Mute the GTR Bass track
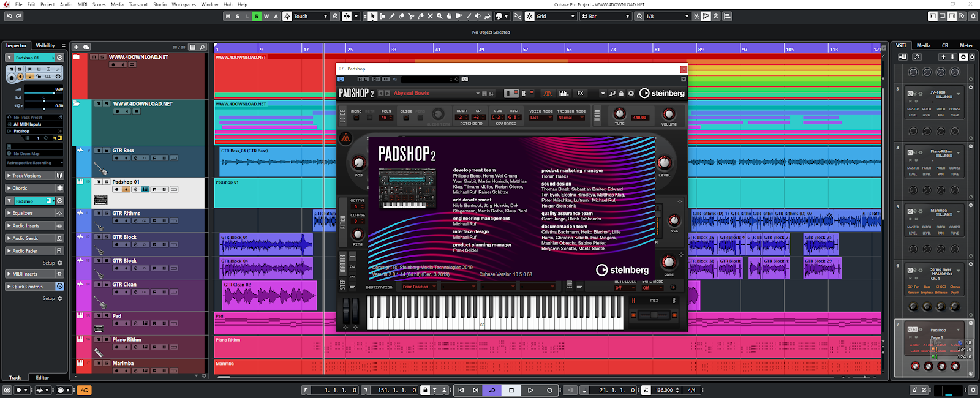The image size is (980, 398). point(98,150)
